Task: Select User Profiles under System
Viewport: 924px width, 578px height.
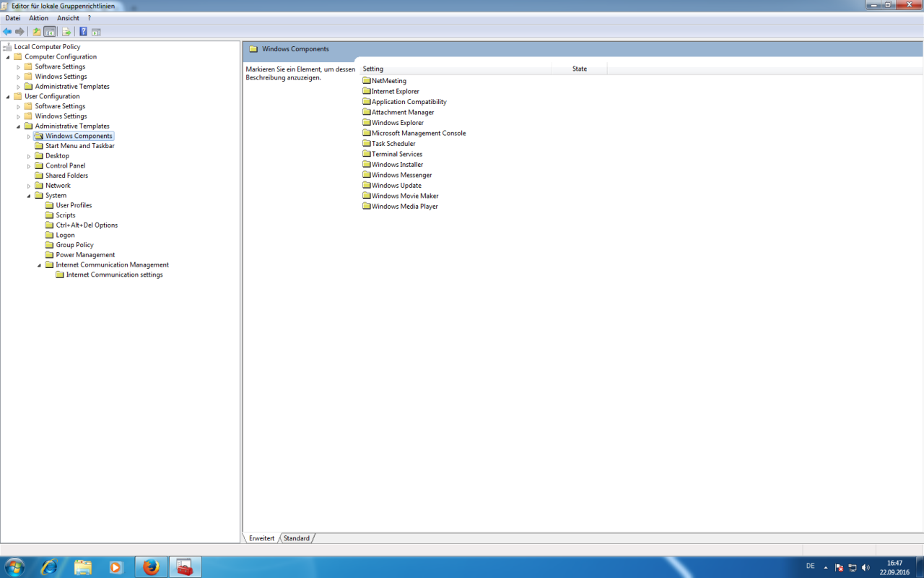Action: (x=74, y=205)
